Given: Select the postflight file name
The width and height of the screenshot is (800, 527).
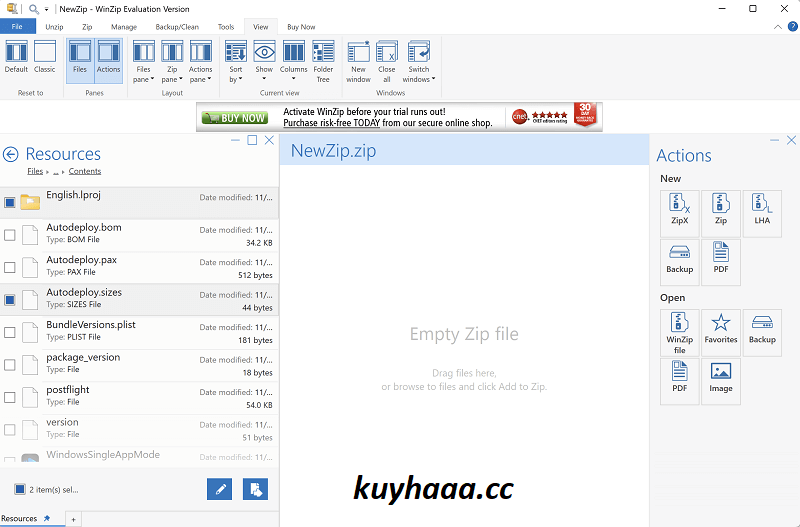Looking at the screenshot, I should click(68, 390).
